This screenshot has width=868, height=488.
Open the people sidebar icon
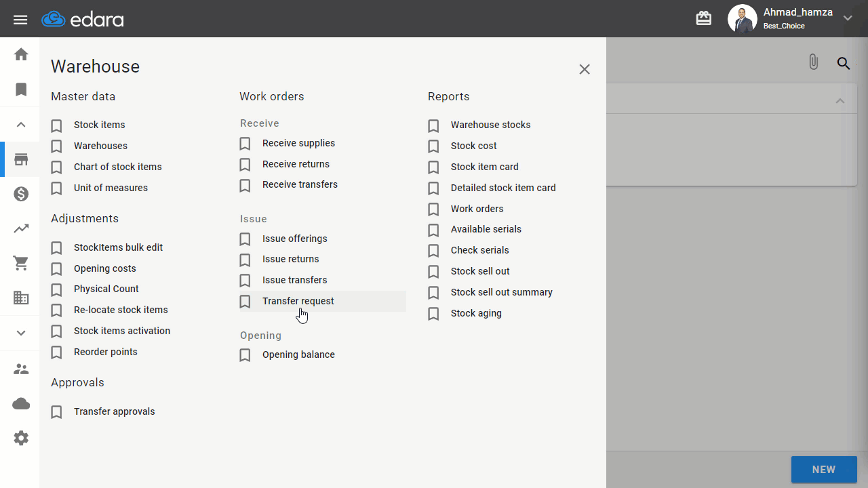[21, 369]
